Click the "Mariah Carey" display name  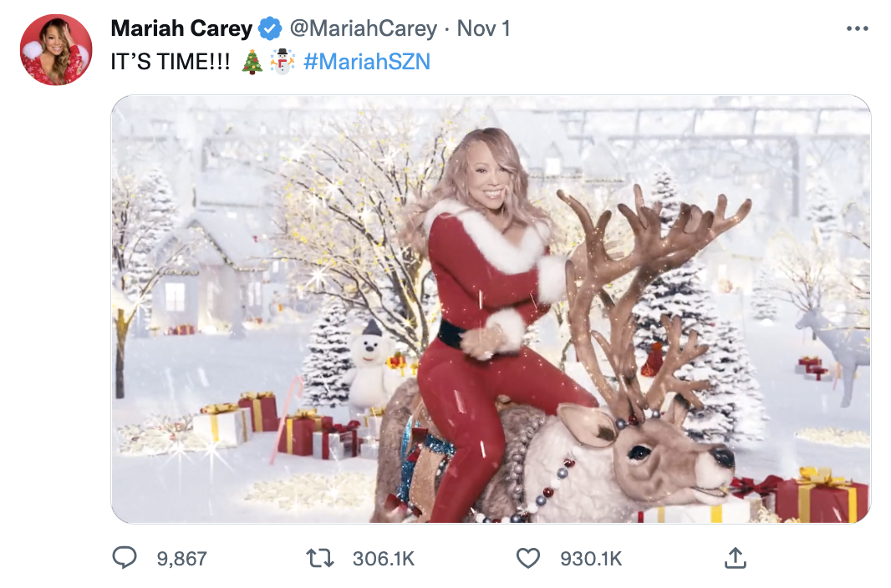pos(181,29)
